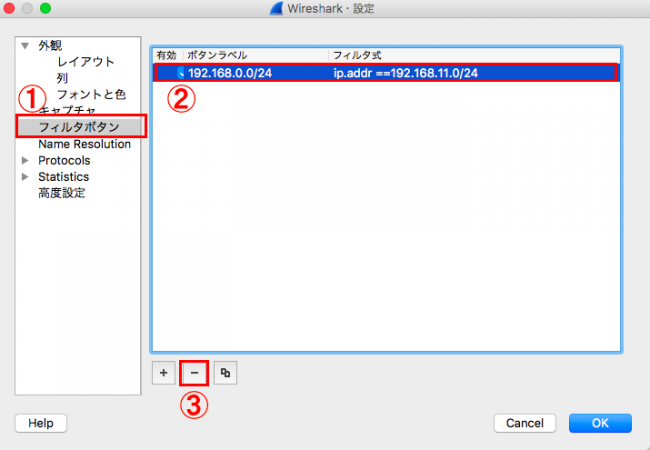Image resolution: width=650 pixels, height=450 pixels.
Task: Open Help for preferences
Action: point(41,423)
